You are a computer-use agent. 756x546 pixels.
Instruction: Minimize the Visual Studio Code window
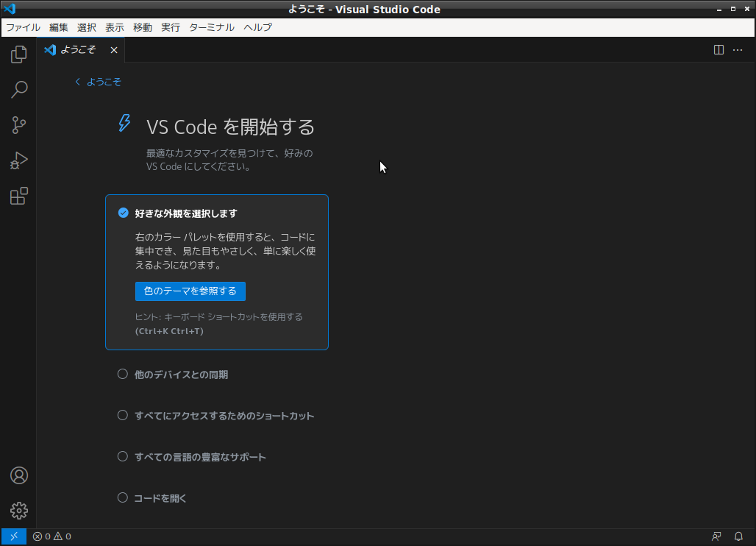719,9
